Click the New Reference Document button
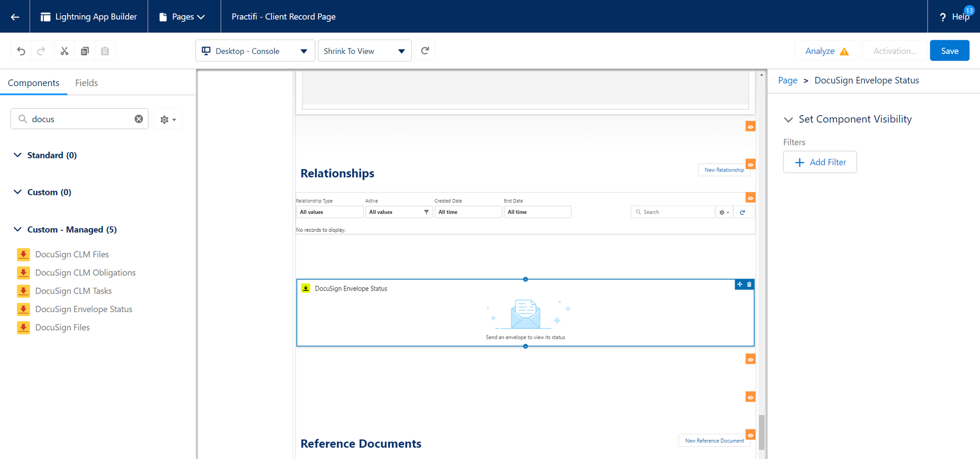 (x=714, y=441)
